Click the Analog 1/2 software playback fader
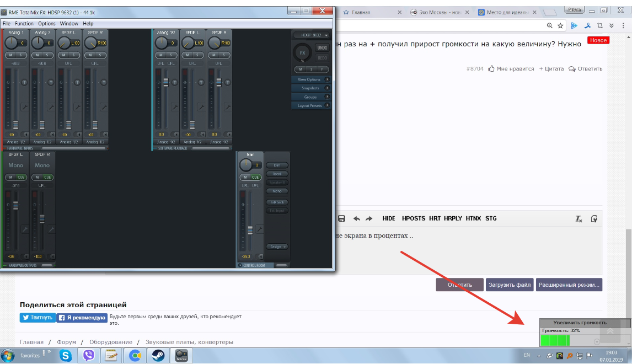This screenshot has height=364, width=632. coord(165,82)
